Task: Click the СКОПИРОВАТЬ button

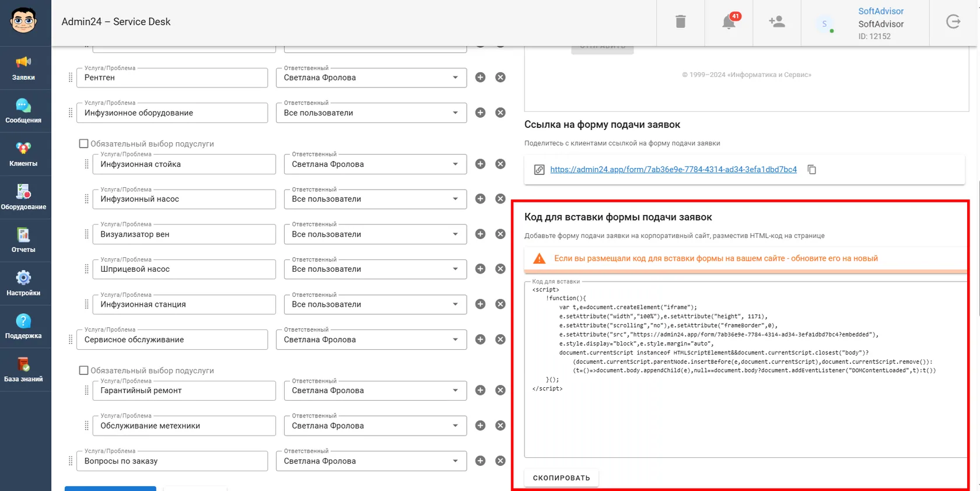Action: (x=561, y=478)
